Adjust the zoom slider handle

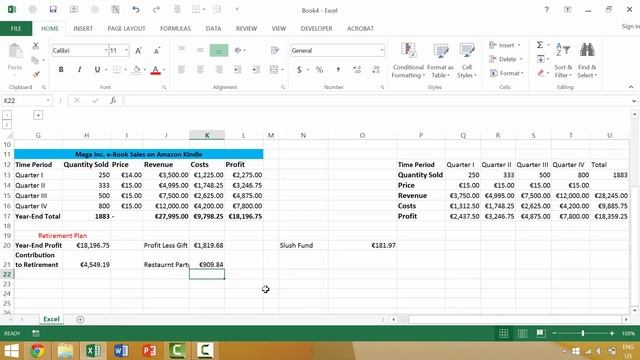(x=583, y=334)
